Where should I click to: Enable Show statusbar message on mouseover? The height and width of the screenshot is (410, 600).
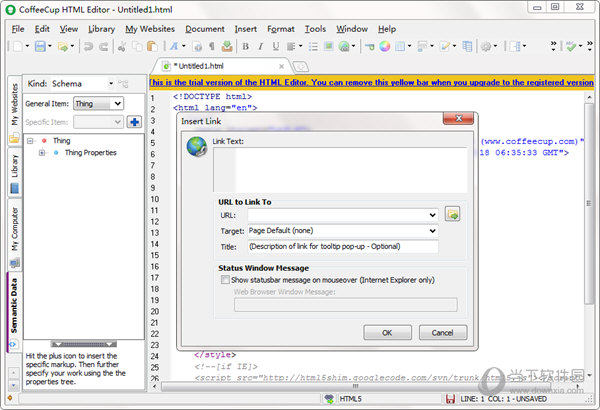click(225, 280)
